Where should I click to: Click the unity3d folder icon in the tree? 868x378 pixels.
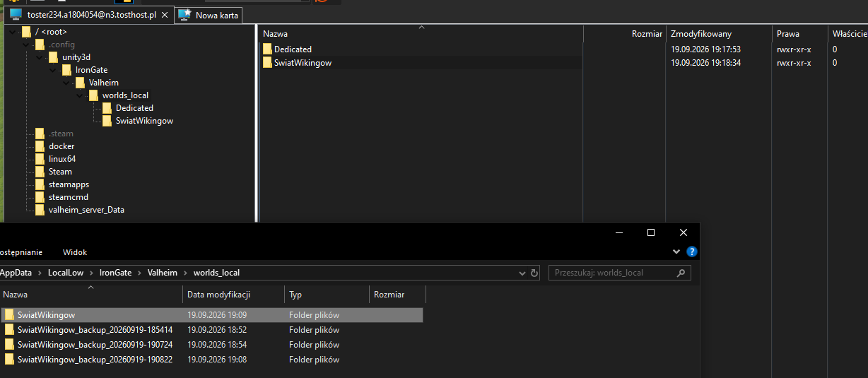tap(53, 57)
